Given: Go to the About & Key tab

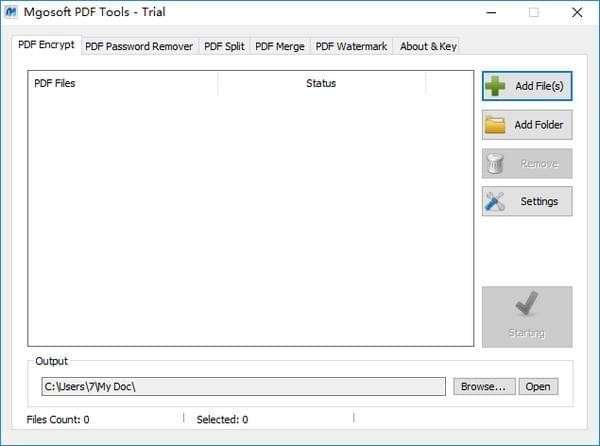Looking at the screenshot, I should pyautogui.click(x=428, y=47).
